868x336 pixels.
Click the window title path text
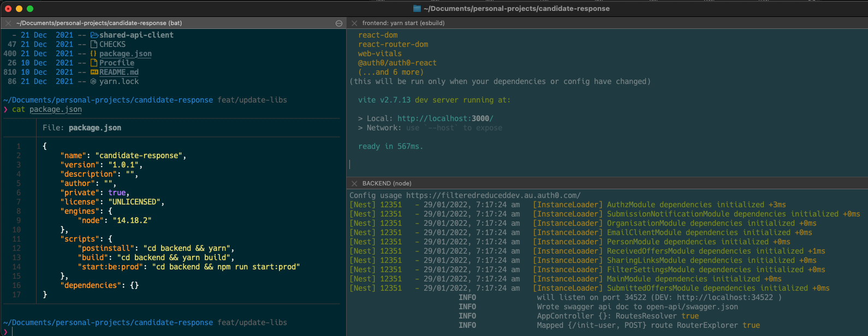516,8
